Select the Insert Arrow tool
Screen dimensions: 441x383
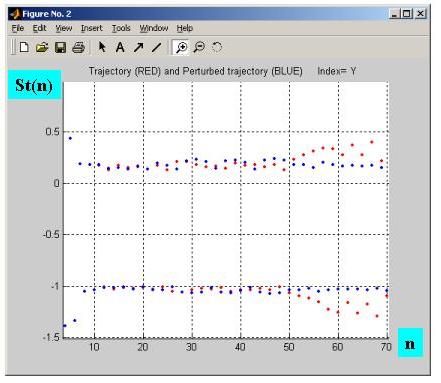pos(138,47)
